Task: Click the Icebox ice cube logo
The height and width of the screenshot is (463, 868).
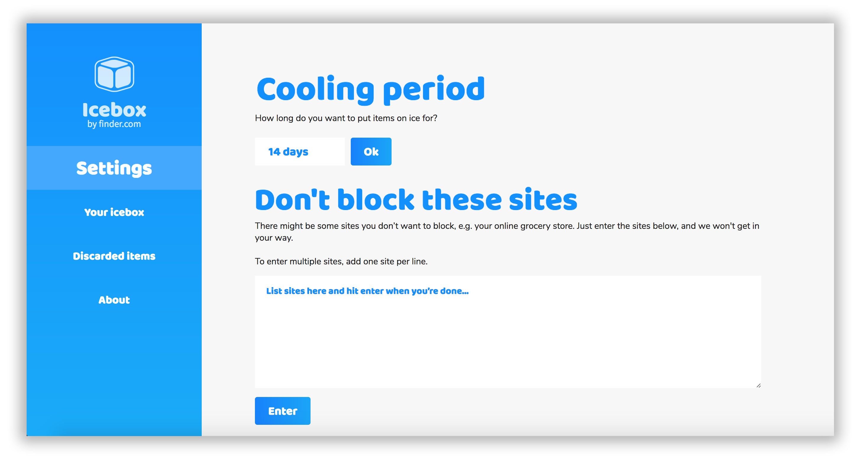Action: [x=114, y=74]
